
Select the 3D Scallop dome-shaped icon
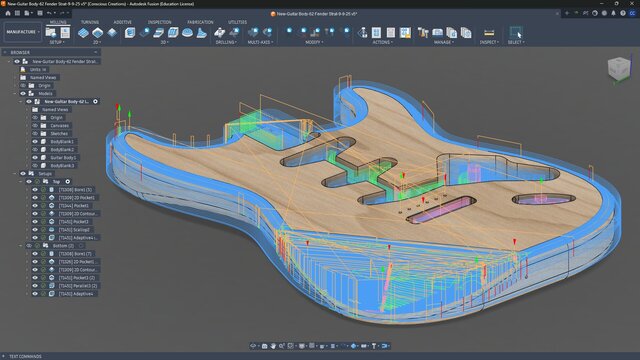point(187,33)
